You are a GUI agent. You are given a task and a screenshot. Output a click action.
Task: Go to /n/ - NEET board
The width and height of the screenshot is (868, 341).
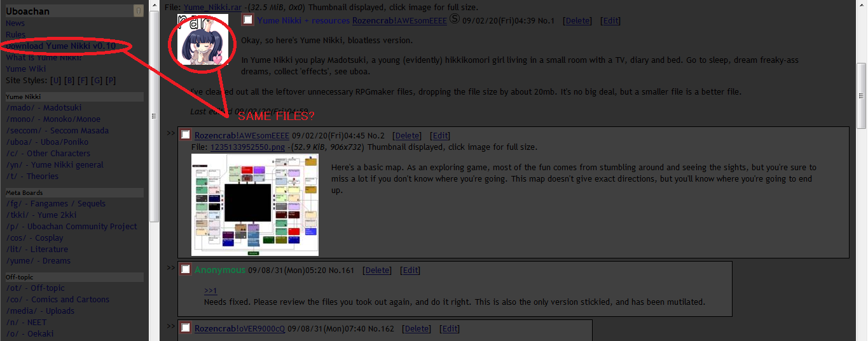(x=26, y=323)
